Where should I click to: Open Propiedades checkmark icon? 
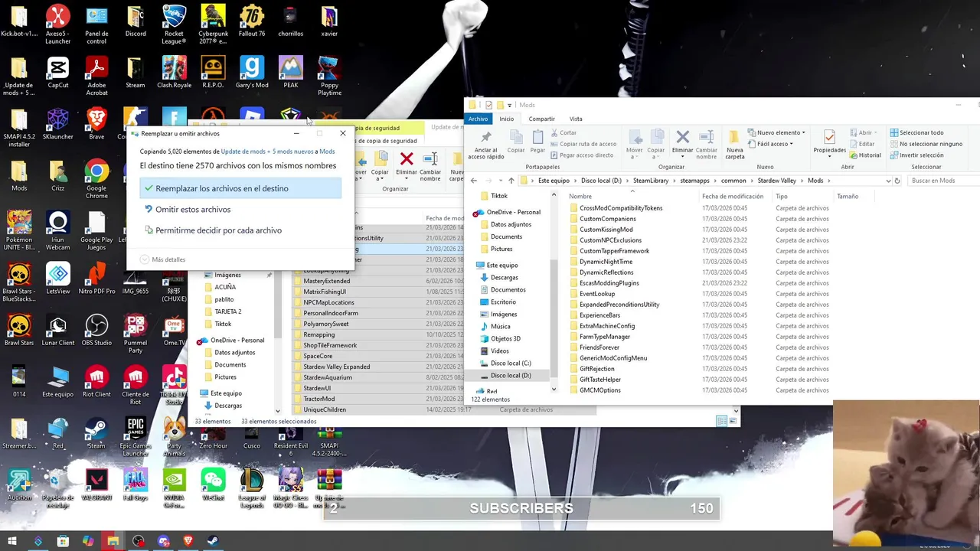click(829, 137)
